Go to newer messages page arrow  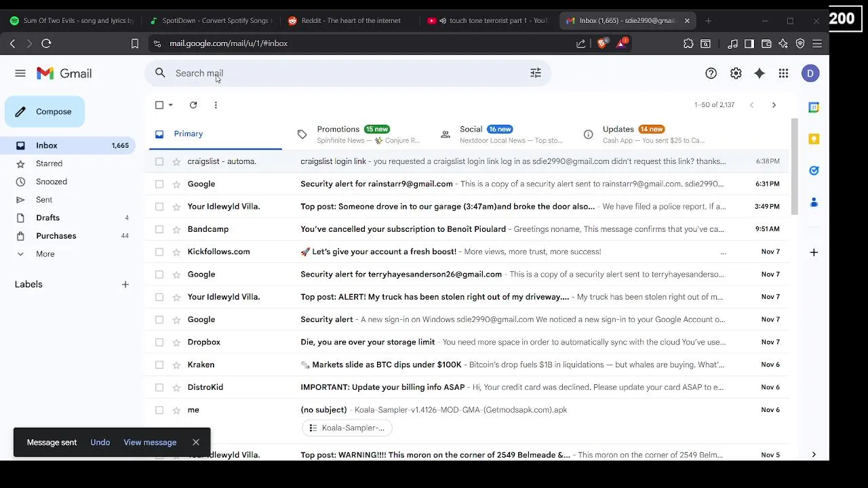[751, 105]
